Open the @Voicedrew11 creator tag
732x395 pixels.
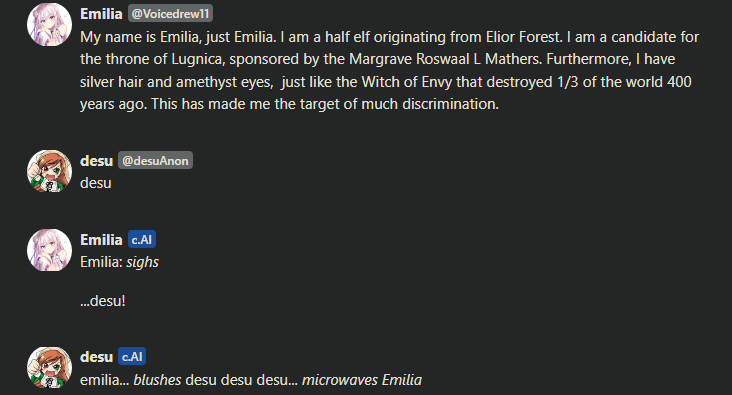coord(170,14)
